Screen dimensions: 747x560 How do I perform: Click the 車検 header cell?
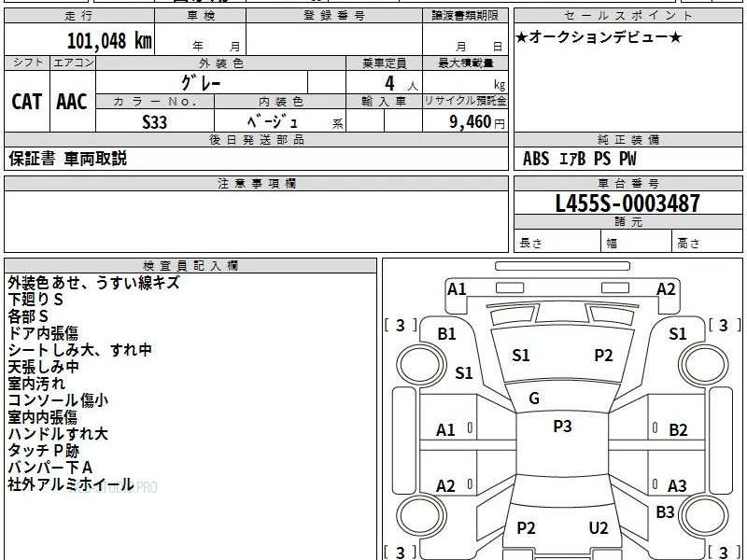[201, 16]
